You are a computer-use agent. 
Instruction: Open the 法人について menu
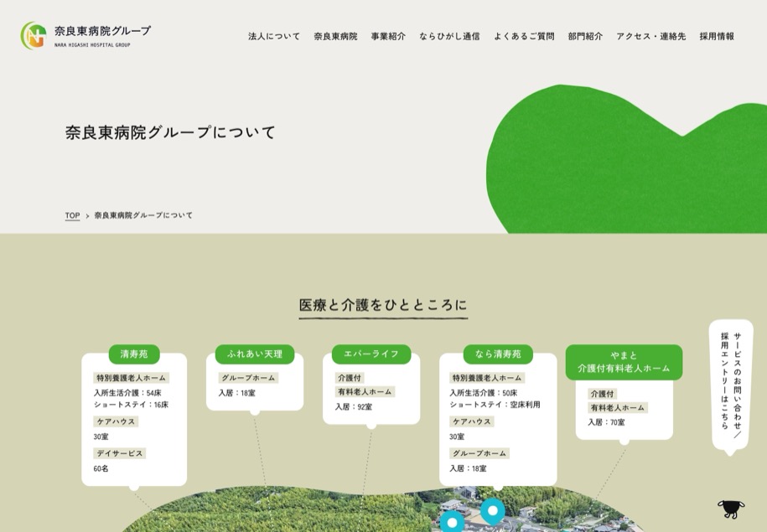pyautogui.click(x=274, y=36)
